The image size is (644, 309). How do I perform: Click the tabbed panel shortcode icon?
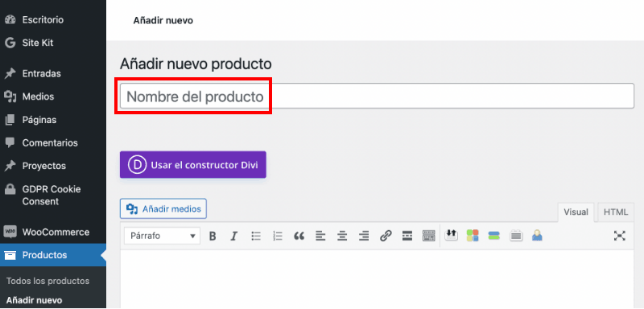click(516, 236)
